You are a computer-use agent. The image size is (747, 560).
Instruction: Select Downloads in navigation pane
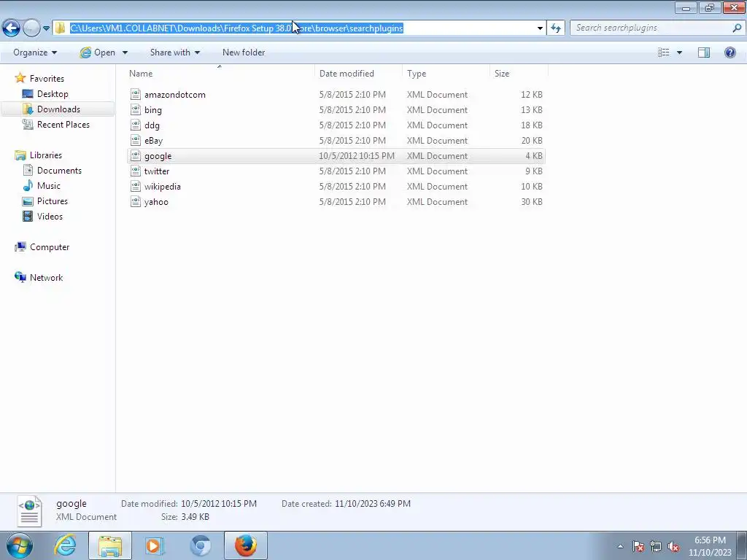58,109
